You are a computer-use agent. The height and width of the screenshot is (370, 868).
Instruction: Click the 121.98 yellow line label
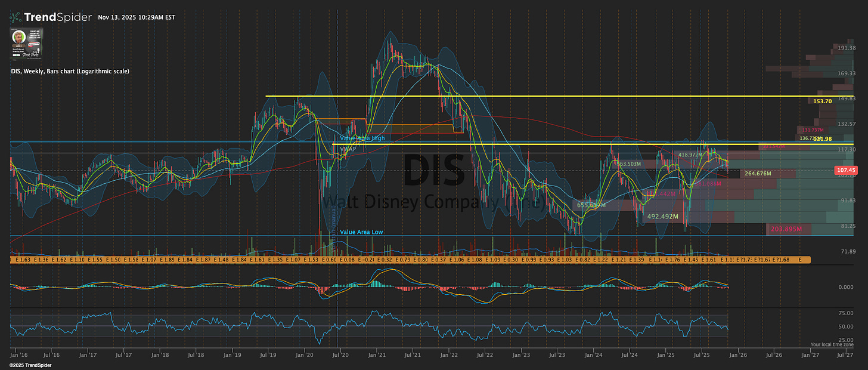click(x=822, y=138)
